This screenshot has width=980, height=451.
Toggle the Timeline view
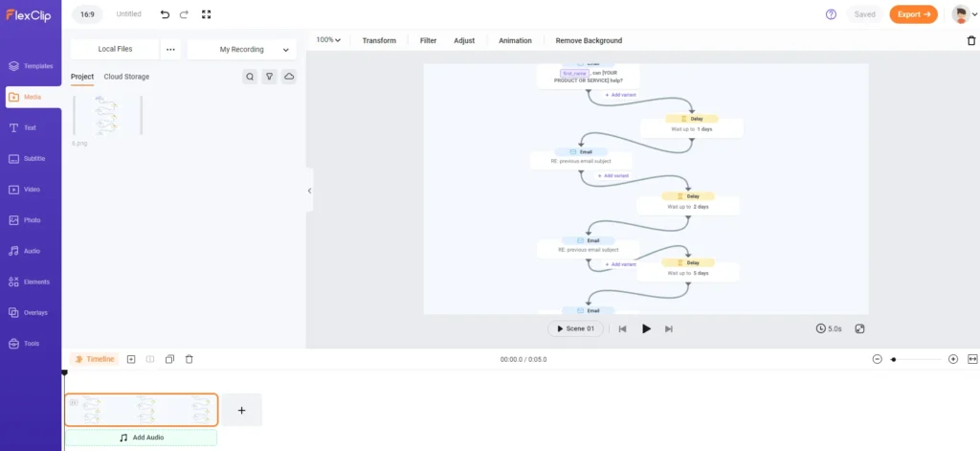click(x=95, y=359)
